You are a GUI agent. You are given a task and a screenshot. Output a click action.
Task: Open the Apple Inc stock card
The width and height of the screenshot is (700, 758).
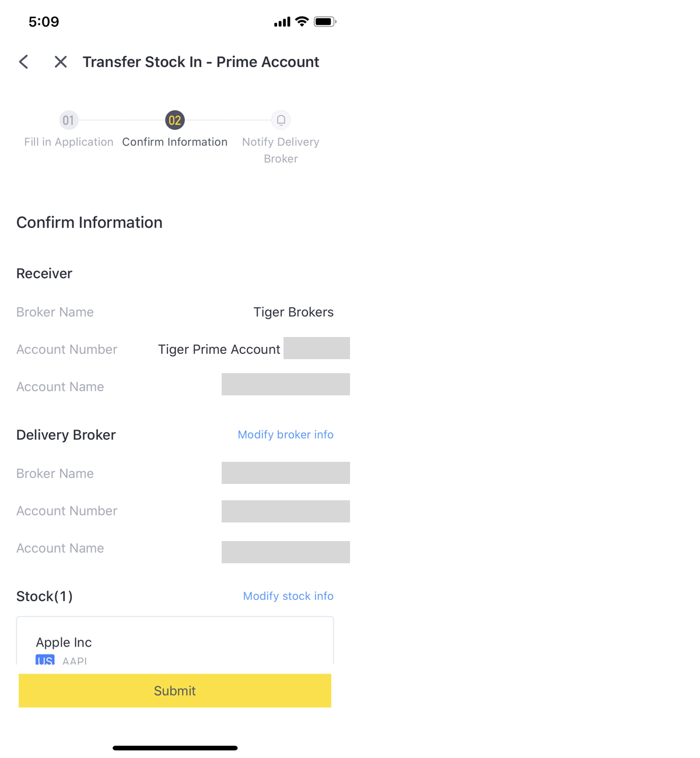(175, 641)
